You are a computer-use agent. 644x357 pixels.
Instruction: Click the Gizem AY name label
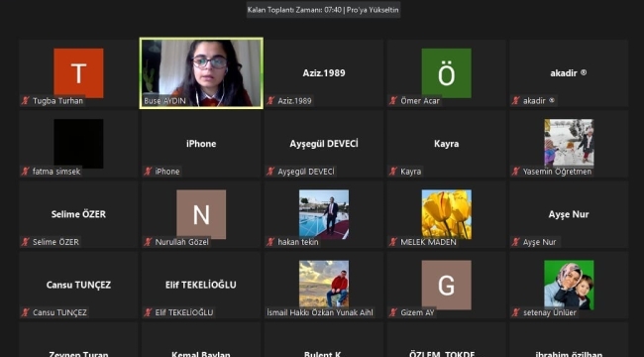coord(417,312)
